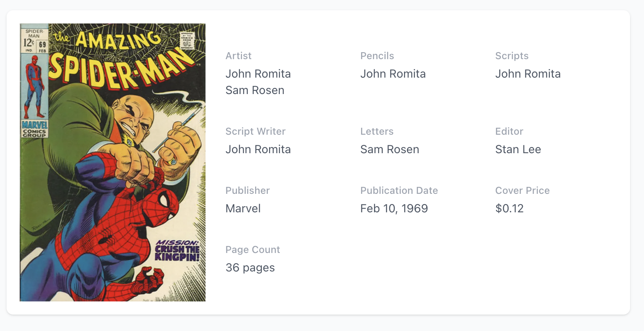Click the Letters field label

coord(377,131)
